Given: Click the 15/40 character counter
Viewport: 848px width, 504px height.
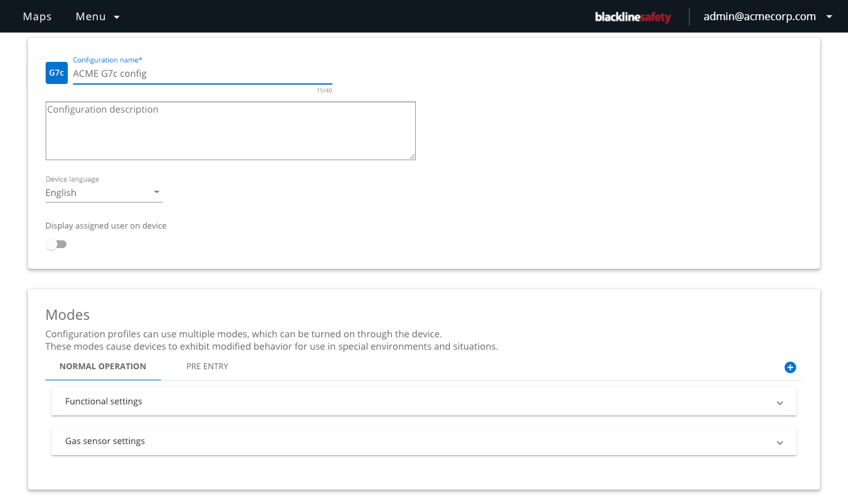Looking at the screenshot, I should click(x=325, y=91).
